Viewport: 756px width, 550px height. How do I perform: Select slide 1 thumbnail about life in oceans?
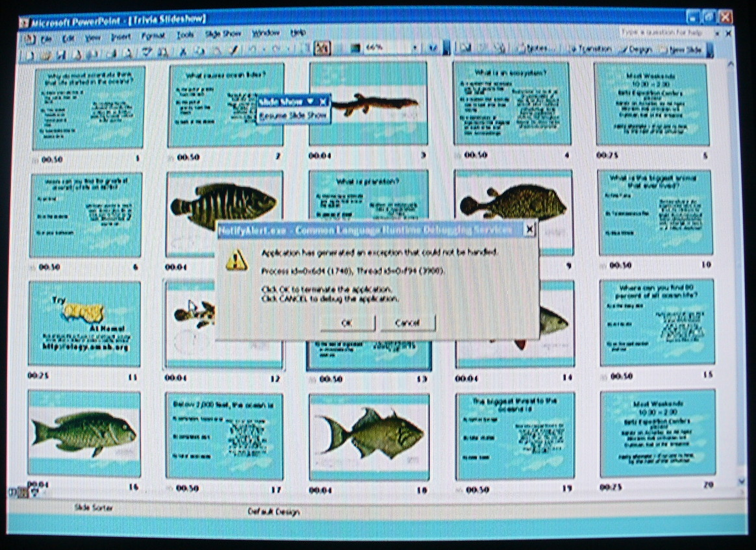point(89,108)
